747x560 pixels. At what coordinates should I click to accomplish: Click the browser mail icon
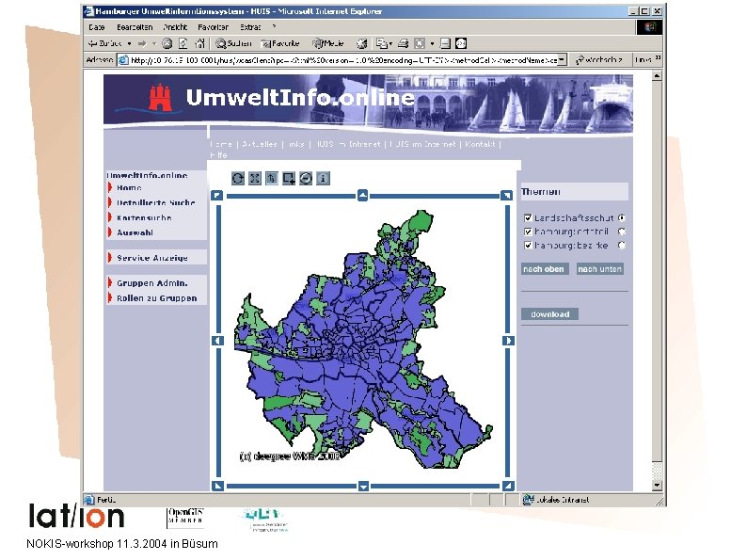pyautogui.click(x=382, y=43)
